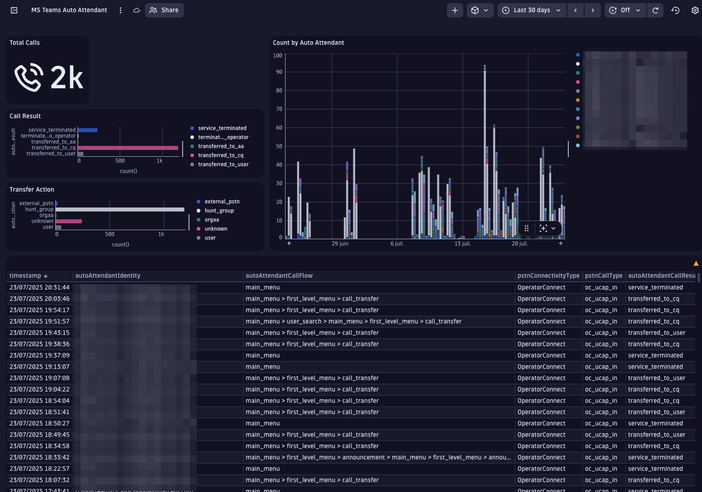This screenshot has width=702, height=492.
Task: Sort table by timestamp column header
Action: [26, 275]
